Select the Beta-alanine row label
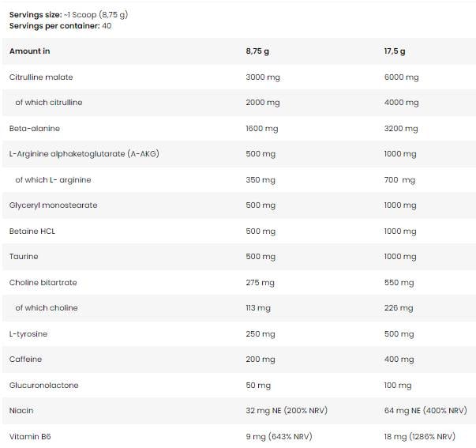476x448 pixels. click(x=34, y=129)
